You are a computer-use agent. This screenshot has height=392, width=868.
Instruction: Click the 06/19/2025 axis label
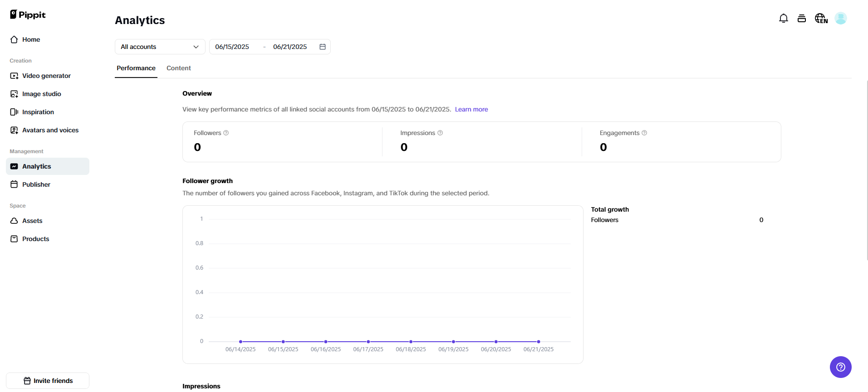click(x=453, y=349)
